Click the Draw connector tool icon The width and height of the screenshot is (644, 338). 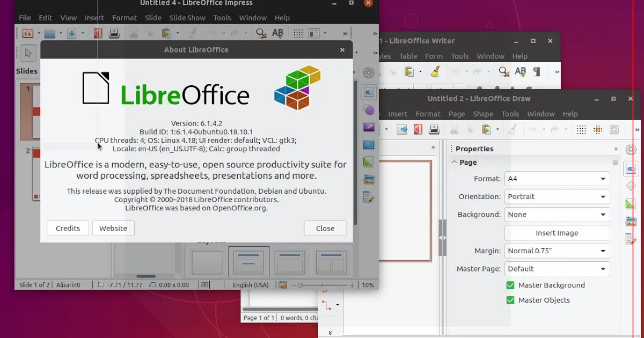point(326,305)
